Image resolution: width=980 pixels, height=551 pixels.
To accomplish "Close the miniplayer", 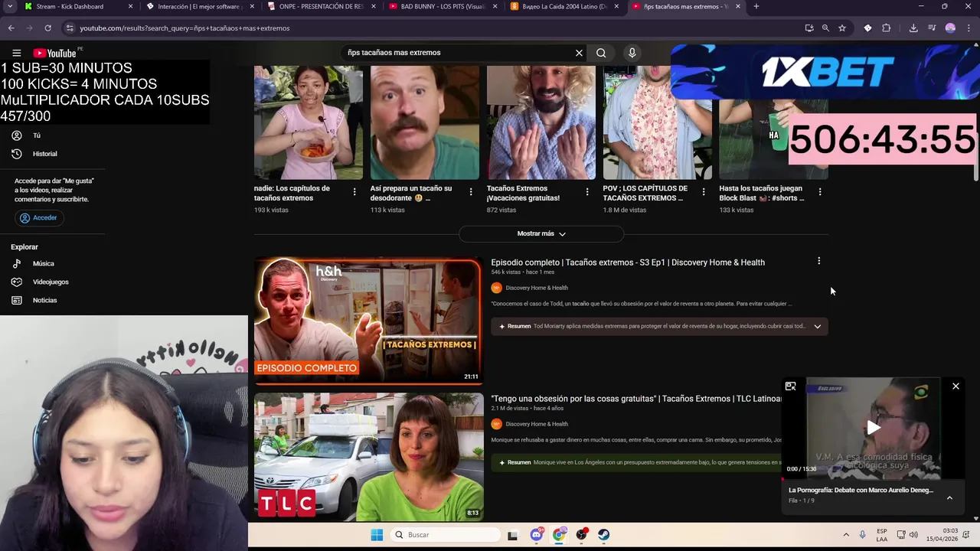I will click(x=955, y=386).
